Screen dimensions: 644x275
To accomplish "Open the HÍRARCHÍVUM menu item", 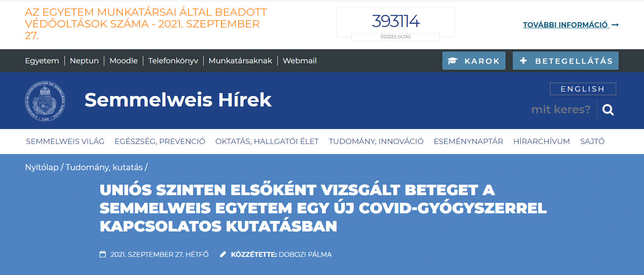I will [x=541, y=142].
